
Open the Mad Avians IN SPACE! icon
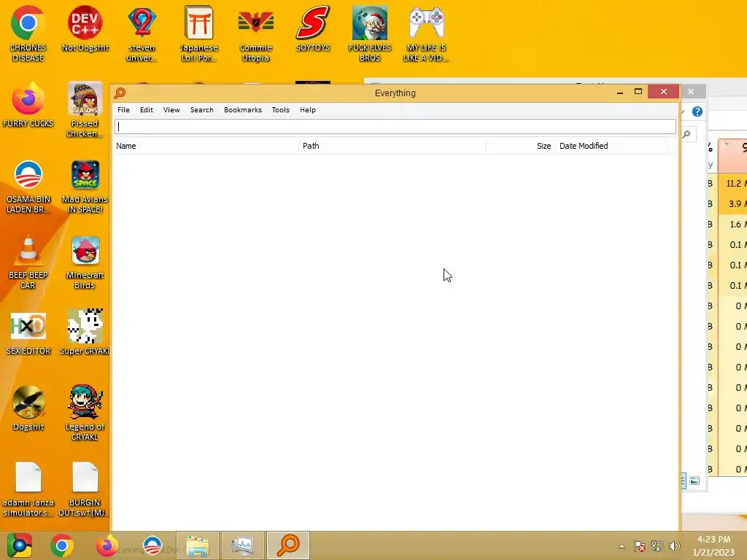click(x=85, y=186)
